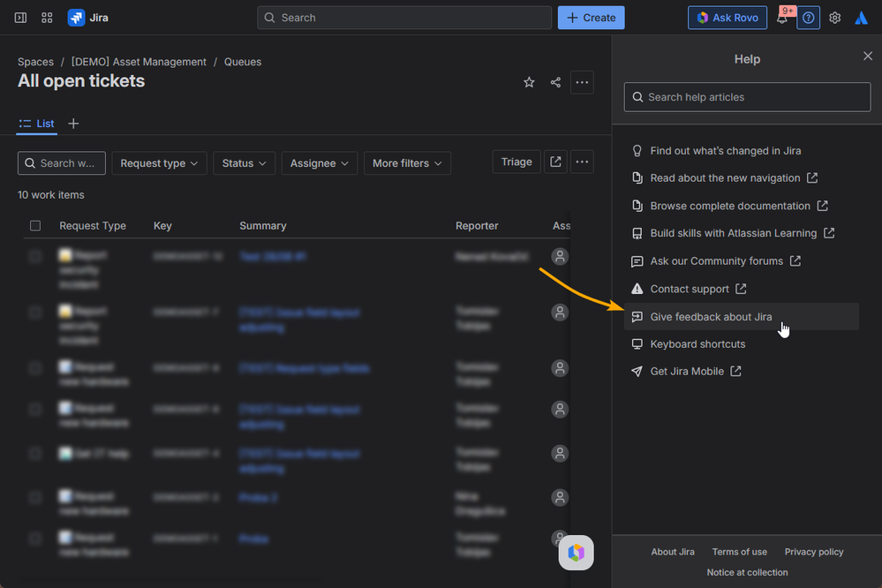882x588 pixels.
Task: Click the feedback icon beside Give feedback
Action: [x=637, y=317]
